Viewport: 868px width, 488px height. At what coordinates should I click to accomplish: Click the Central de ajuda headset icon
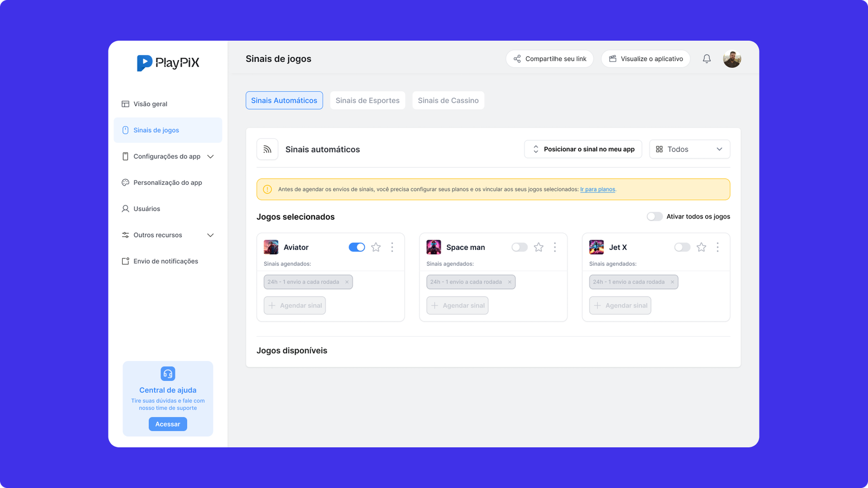point(168,374)
